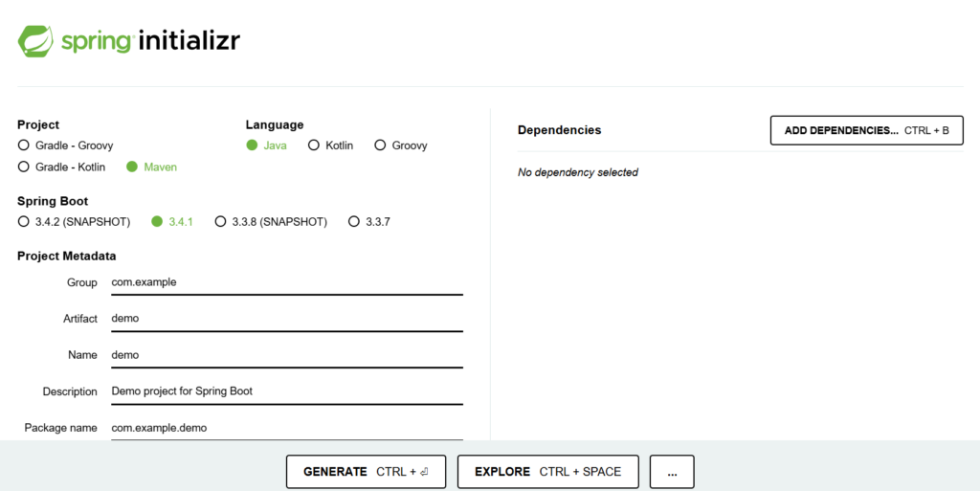Click the Spring Initializr logo

click(129, 41)
